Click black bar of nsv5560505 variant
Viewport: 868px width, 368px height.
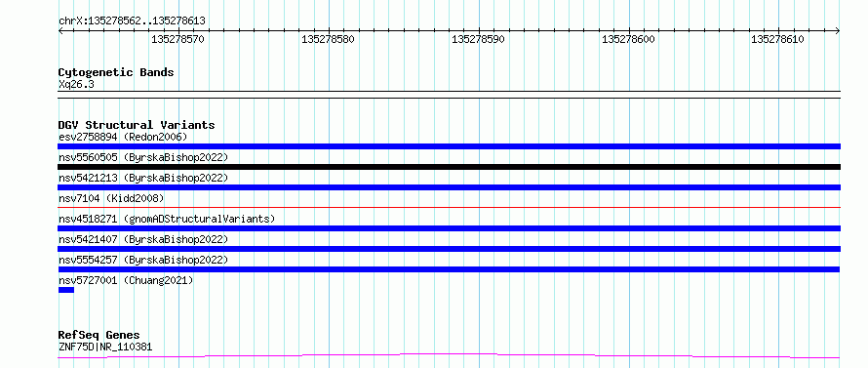tap(449, 167)
